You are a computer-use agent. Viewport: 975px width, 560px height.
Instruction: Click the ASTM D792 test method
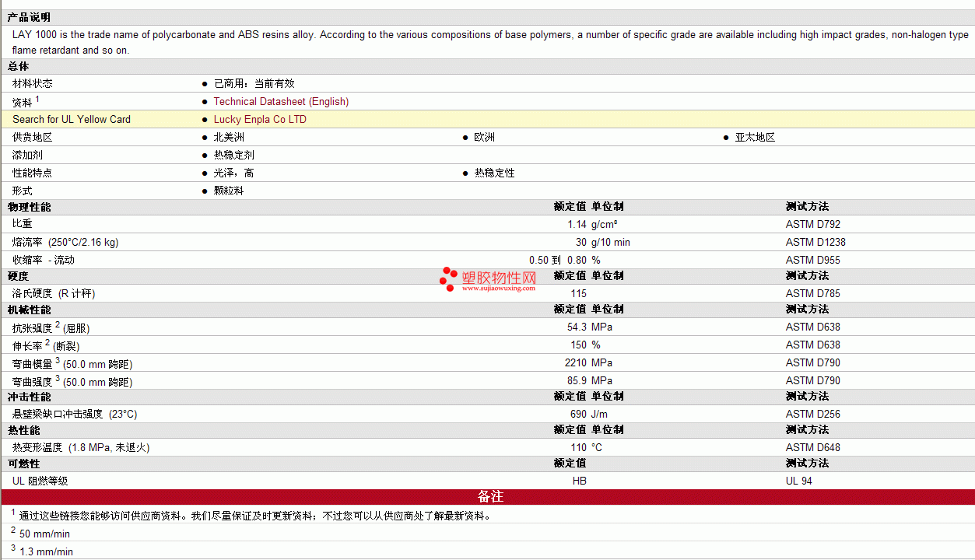pyautogui.click(x=813, y=225)
